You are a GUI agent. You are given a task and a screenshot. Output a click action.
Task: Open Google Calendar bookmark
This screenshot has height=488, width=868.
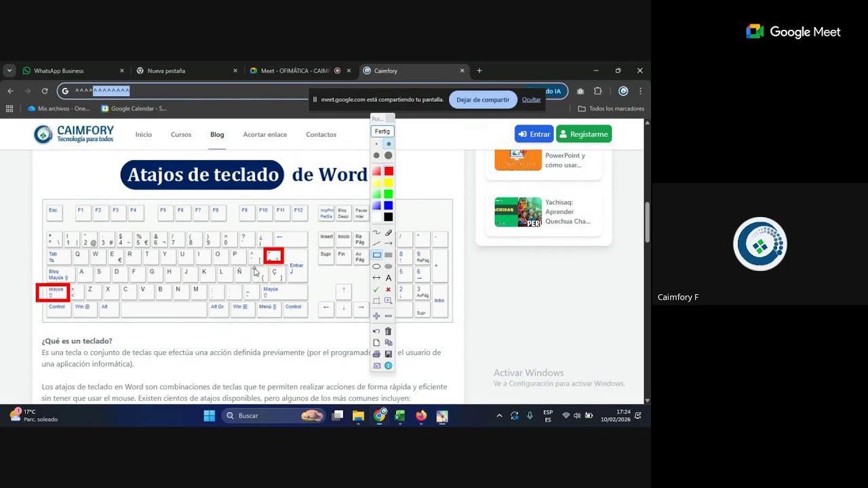pos(134,108)
